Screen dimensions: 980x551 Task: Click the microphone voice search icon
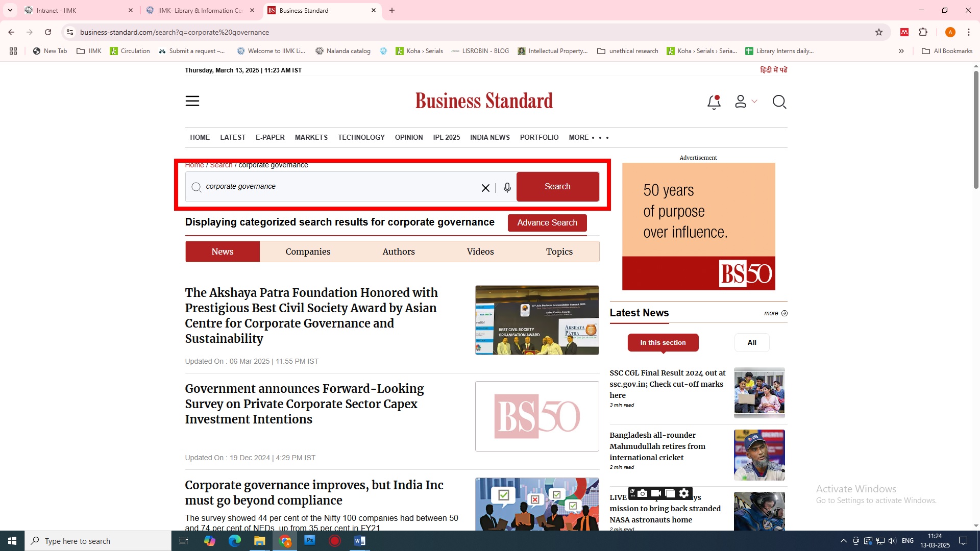click(x=507, y=188)
